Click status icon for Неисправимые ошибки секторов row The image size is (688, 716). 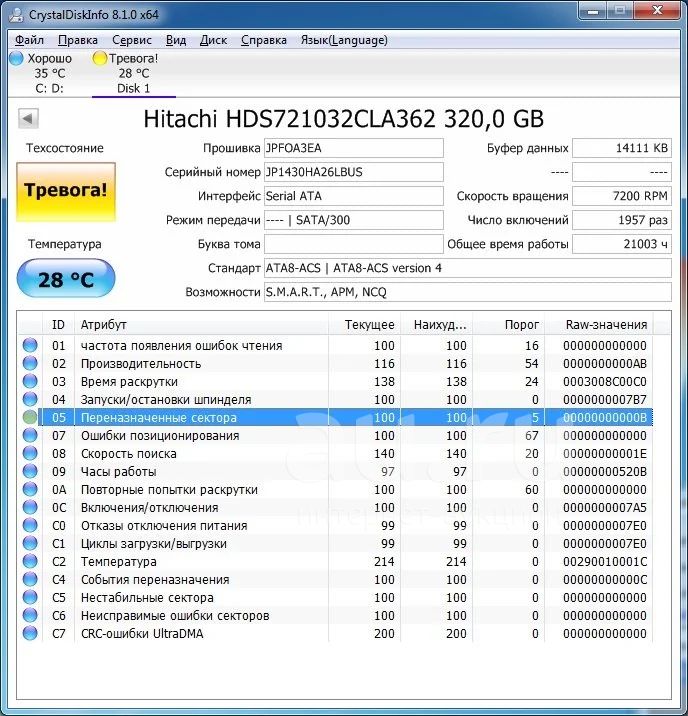tap(30, 616)
